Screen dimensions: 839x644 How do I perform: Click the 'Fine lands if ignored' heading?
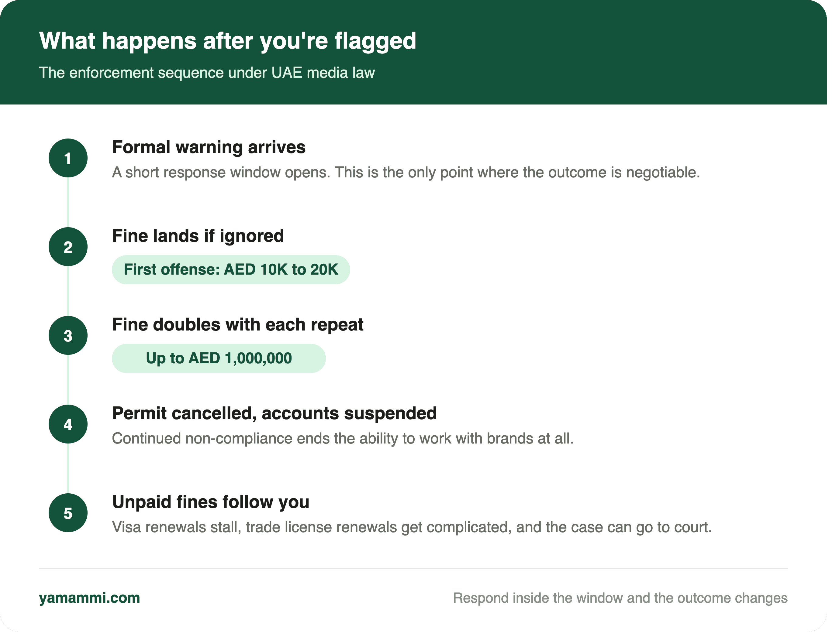198,236
